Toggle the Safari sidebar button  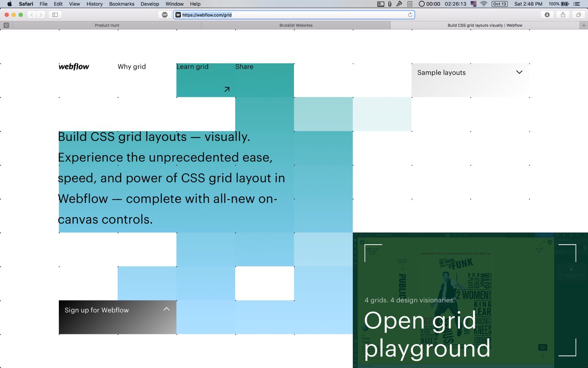point(55,15)
